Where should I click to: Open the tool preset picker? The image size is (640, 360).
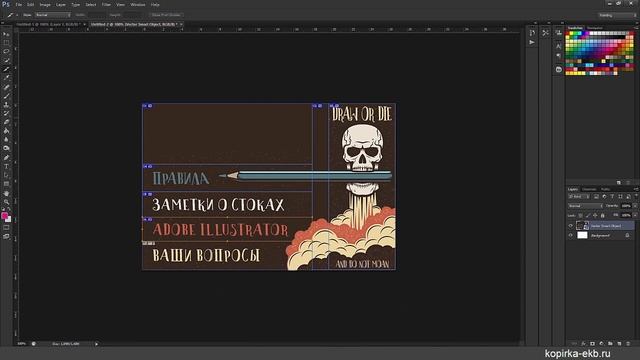tap(12, 15)
